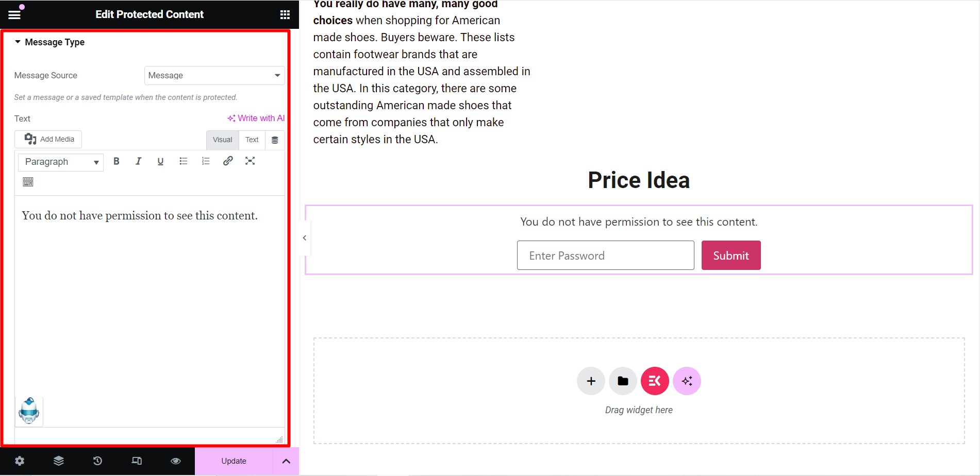Viewport: 980px width, 476px height.
Task: Apply bold formatting in the editor
Action: pos(117,161)
